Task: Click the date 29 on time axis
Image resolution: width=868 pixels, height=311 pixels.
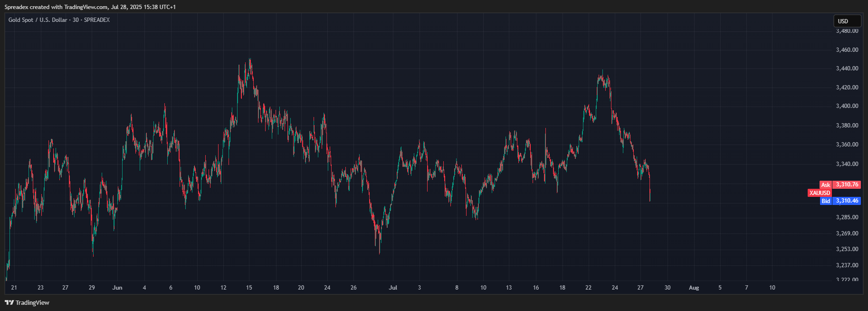Action: [92, 288]
